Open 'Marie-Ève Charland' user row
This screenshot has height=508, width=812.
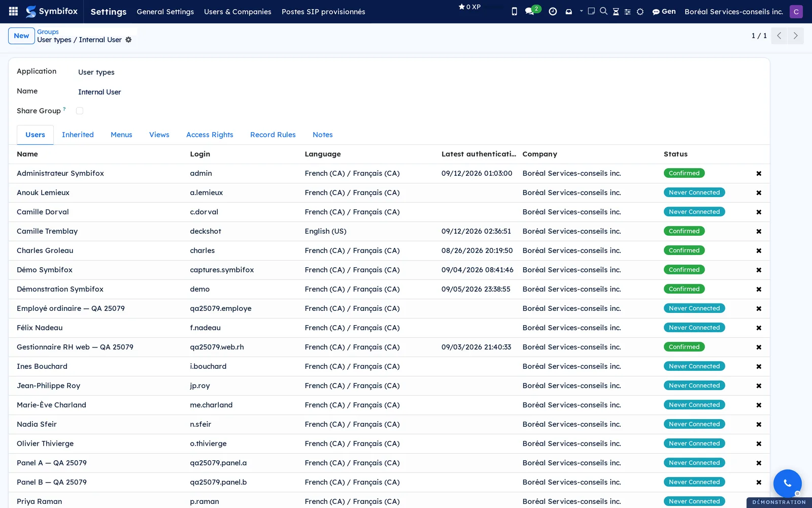tap(389, 405)
